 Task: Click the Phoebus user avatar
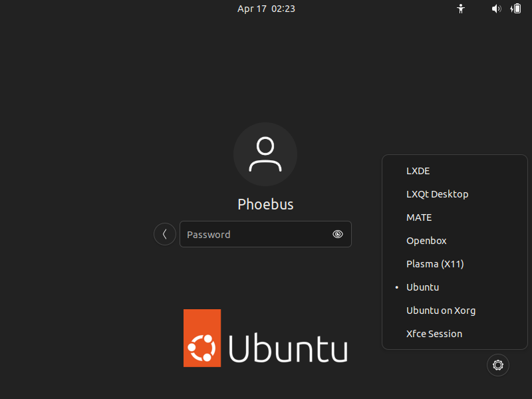(265, 154)
